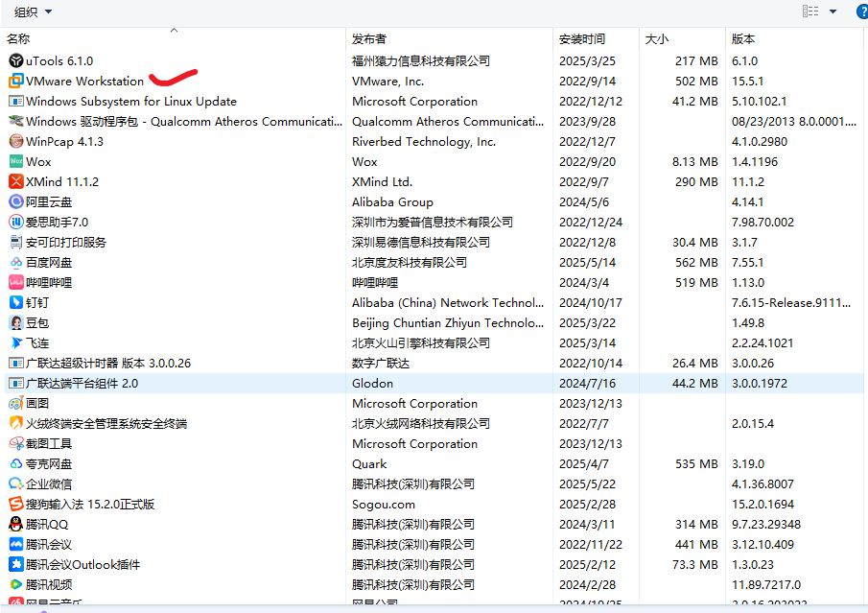The height and width of the screenshot is (613, 868).
Task: Click the VMware, Inc. publisher cell
Action: (387, 81)
